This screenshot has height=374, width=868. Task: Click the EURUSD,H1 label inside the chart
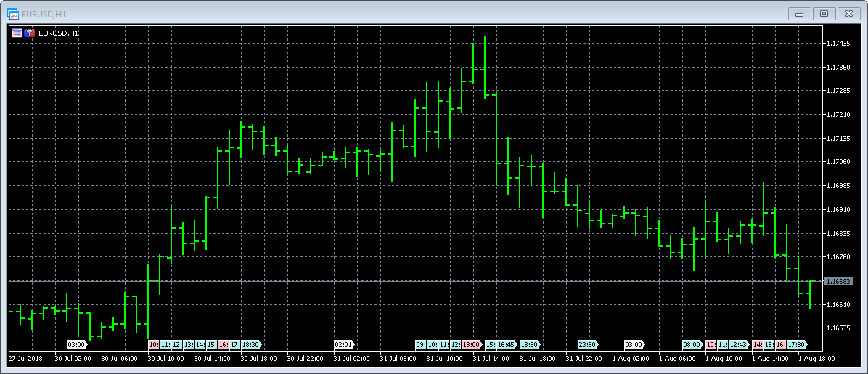(58, 33)
